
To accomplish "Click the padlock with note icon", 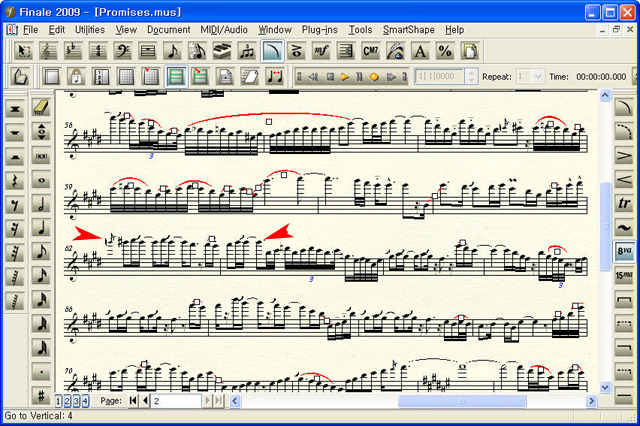I will (76, 76).
